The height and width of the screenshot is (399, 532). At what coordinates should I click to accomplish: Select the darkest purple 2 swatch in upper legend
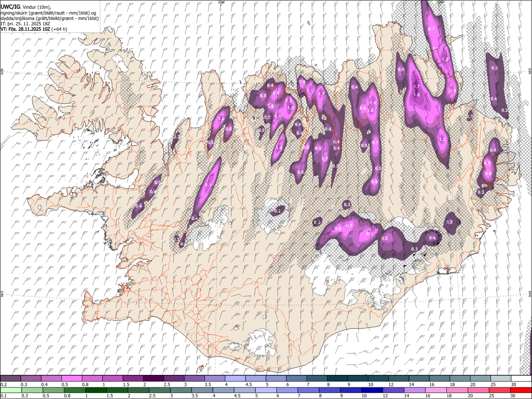coord(153,378)
